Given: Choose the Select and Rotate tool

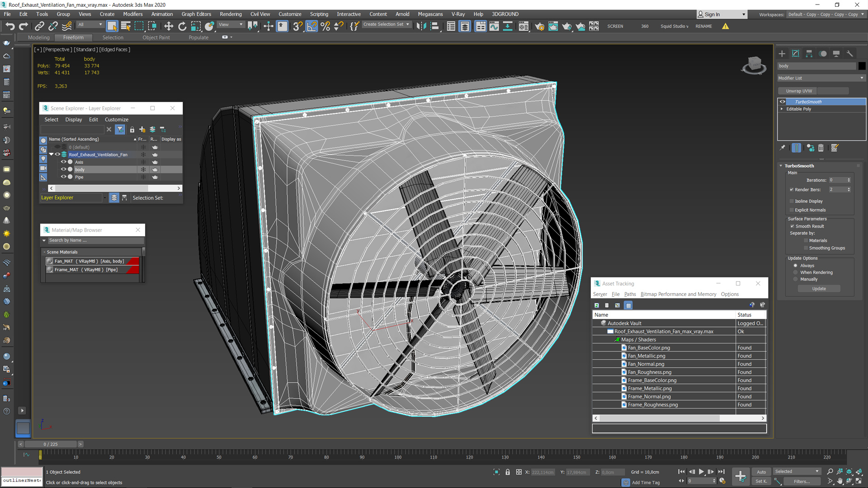Looking at the screenshot, I should (182, 26).
